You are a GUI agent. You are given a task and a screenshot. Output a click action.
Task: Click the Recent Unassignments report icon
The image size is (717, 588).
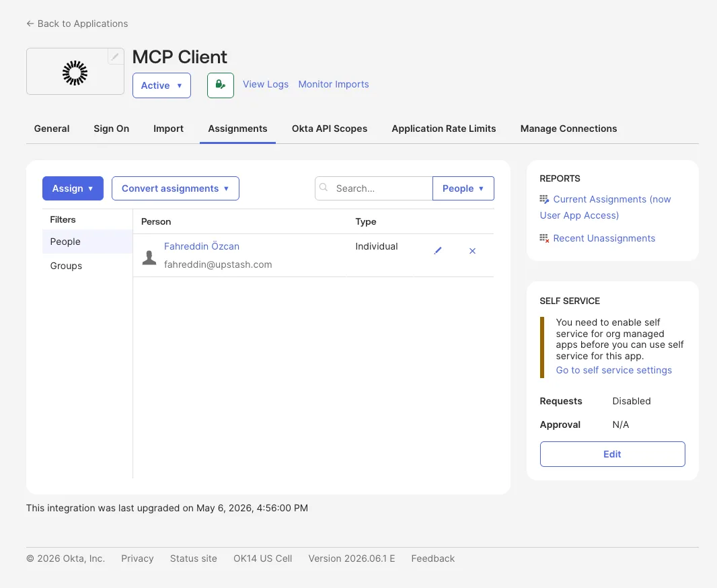544,238
